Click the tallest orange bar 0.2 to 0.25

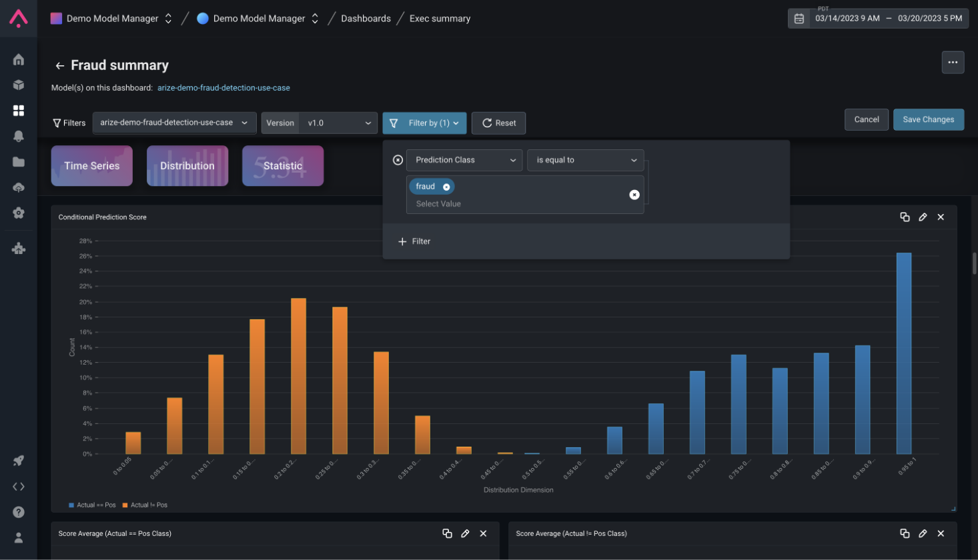298,376
